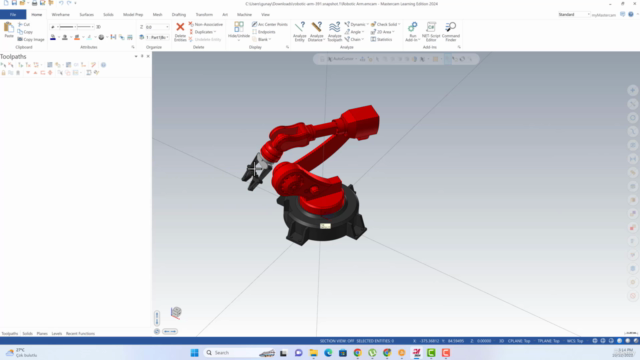Launch Analyze Entity
Screen dimensions: 640x360
300,31
